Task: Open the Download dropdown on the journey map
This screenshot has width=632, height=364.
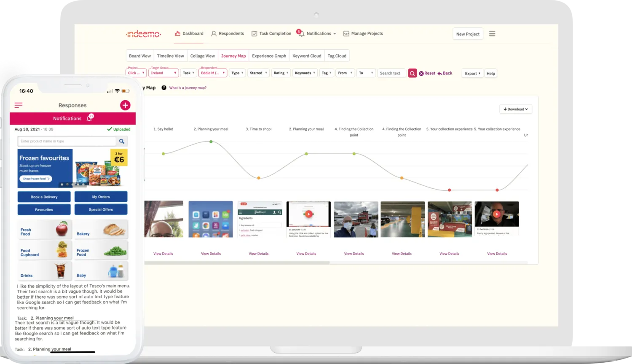Action: pos(516,109)
